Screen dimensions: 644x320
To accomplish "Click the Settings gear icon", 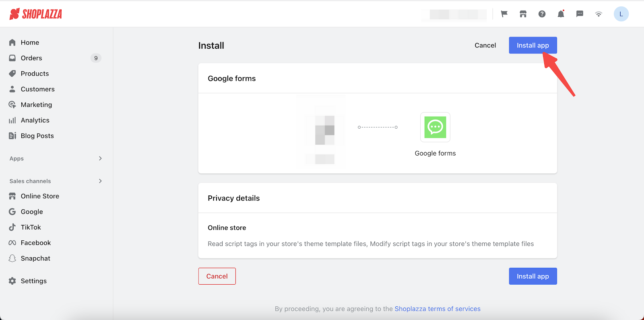I will pyautogui.click(x=12, y=281).
